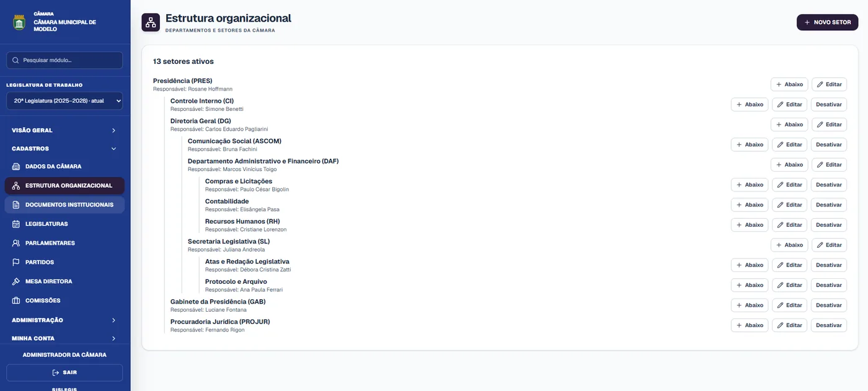868x391 pixels.
Task: Expand the Administração section
Action: (x=64, y=320)
